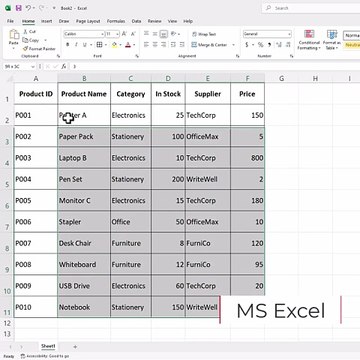Open the font name Calibri dropdown
Viewport: 360px width, 360px height.
(x=102, y=34)
